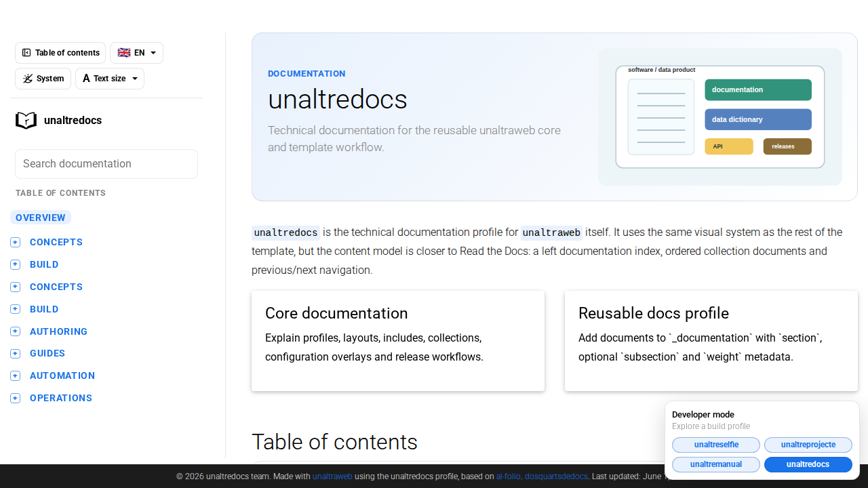Open the AUTHORING docs section link
868x488 pixels.
point(59,331)
